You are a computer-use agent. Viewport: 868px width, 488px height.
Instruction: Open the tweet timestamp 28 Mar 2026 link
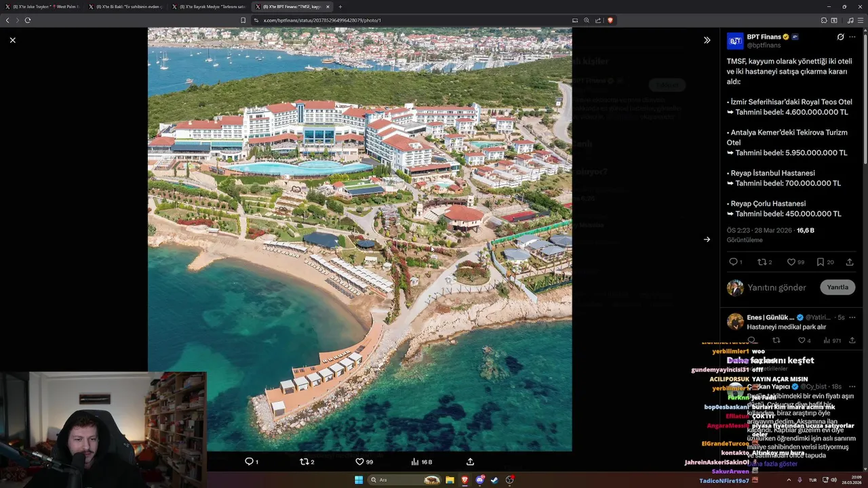759,230
